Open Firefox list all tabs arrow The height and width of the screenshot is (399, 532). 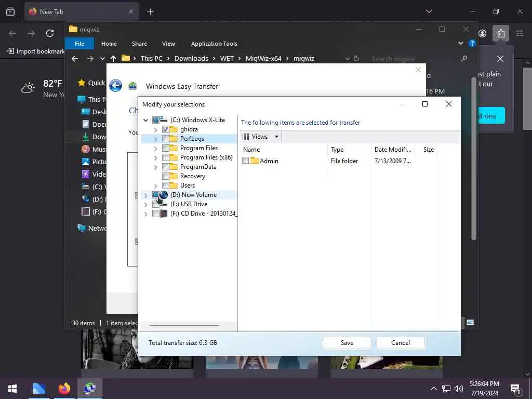click(429, 11)
